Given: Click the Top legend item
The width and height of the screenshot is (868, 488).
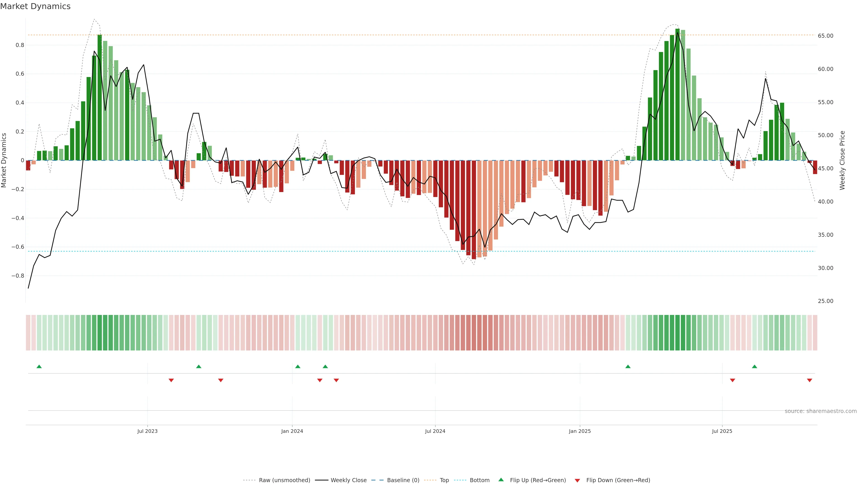Looking at the screenshot, I should (x=444, y=480).
